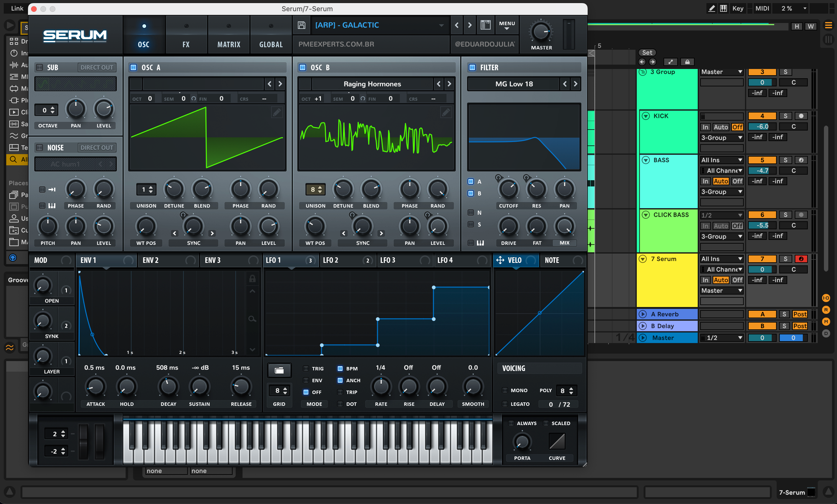837x504 pixels.
Task: Click the NOISE Direct Out button
Action: pyautogui.click(x=97, y=148)
